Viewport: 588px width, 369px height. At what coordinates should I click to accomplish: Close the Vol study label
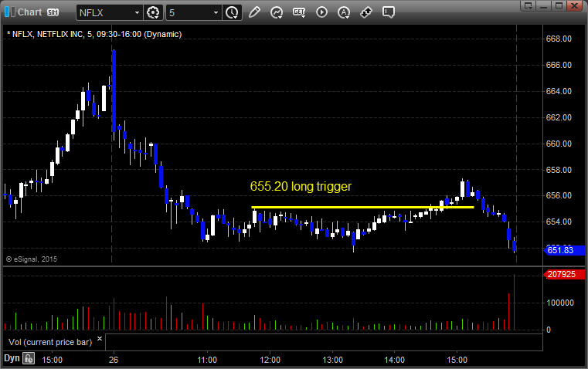click(100, 339)
